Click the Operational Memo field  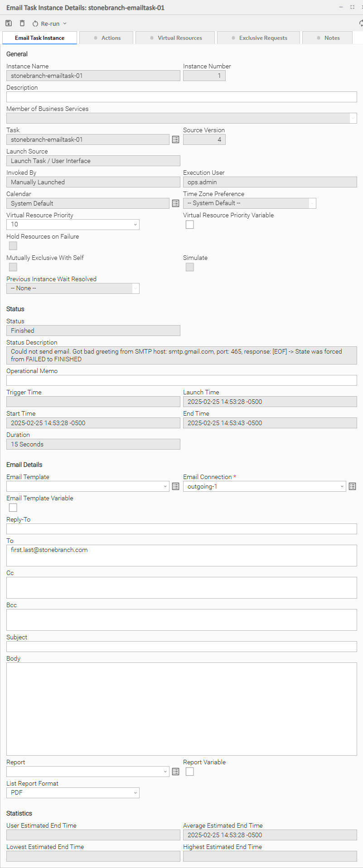pos(181,381)
